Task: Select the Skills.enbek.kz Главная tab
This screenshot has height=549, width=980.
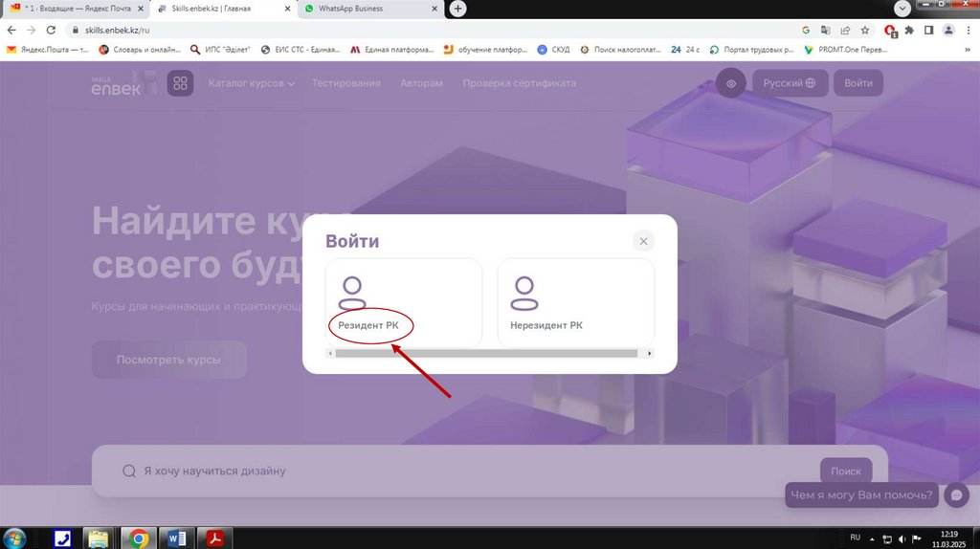Action: [223, 9]
